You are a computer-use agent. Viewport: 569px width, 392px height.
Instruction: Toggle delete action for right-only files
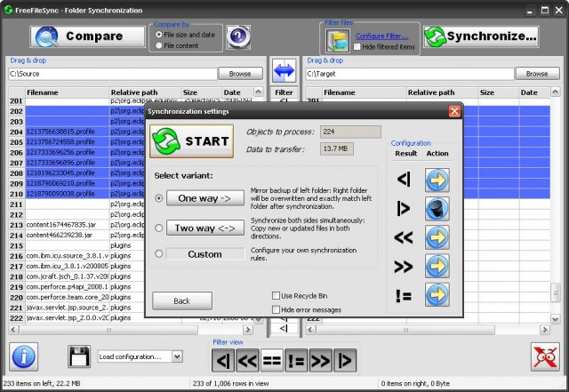[437, 209]
